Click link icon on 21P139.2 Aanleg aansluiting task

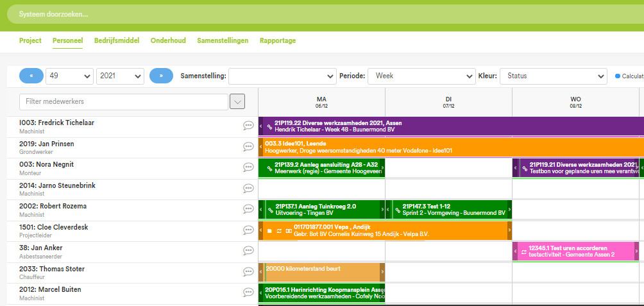pyautogui.click(x=270, y=169)
